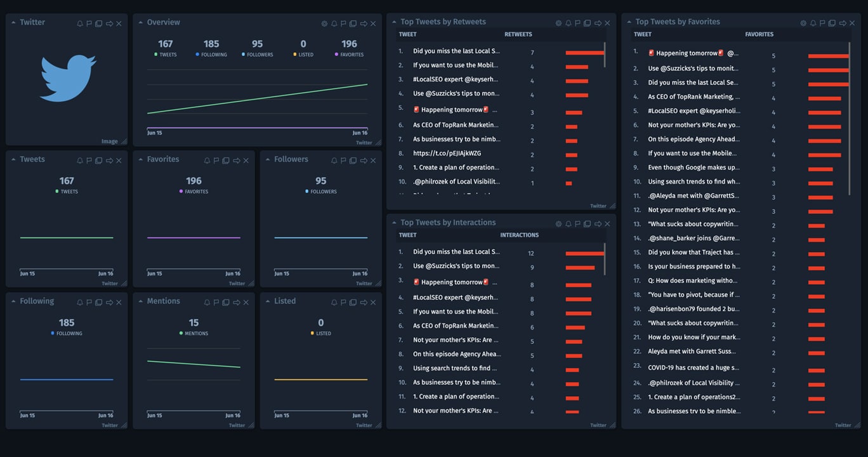This screenshot has height=457, width=868.
Task: Duplicate the Overview widget
Action: 353,23
